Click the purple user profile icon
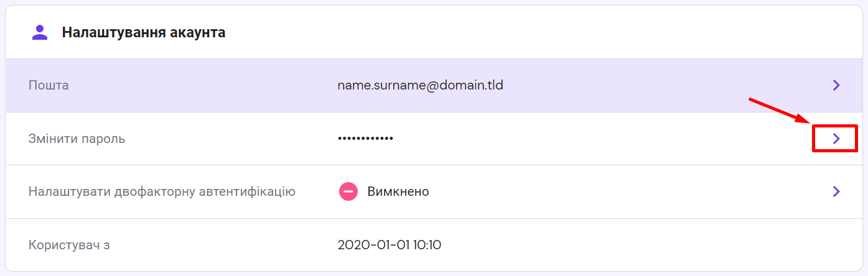Viewport: 868px width, 276px height. coord(40,32)
